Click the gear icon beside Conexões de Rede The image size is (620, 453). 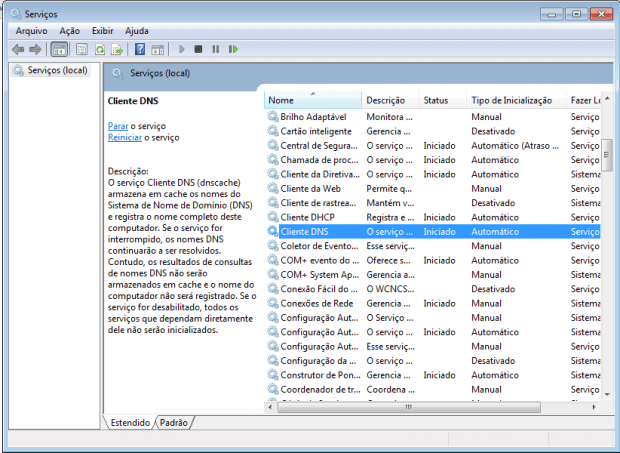[x=272, y=303]
